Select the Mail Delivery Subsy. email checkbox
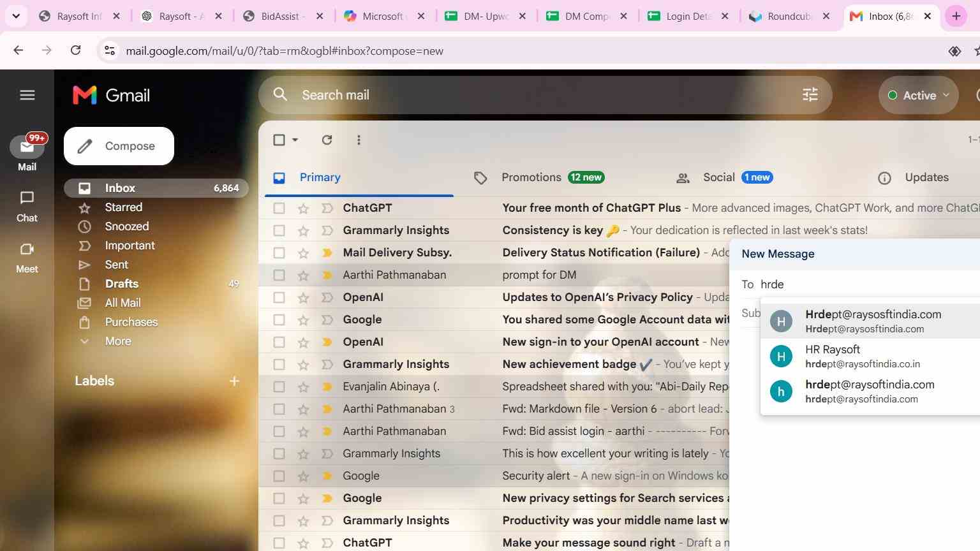 (279, 253)
